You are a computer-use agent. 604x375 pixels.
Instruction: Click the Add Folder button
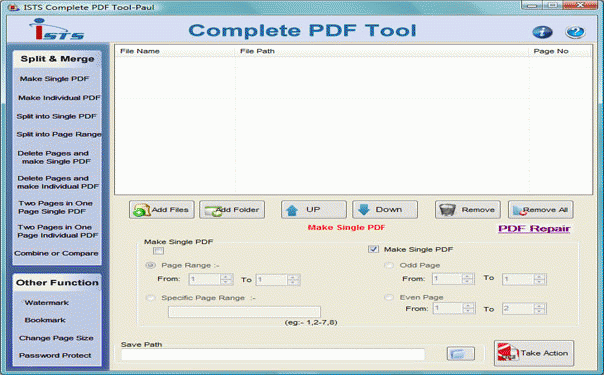tap(232, 210)
